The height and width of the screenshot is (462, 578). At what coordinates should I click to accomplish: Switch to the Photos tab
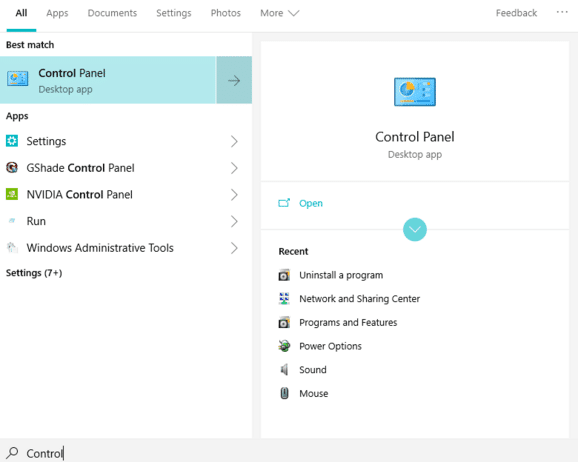coord(226,13)
